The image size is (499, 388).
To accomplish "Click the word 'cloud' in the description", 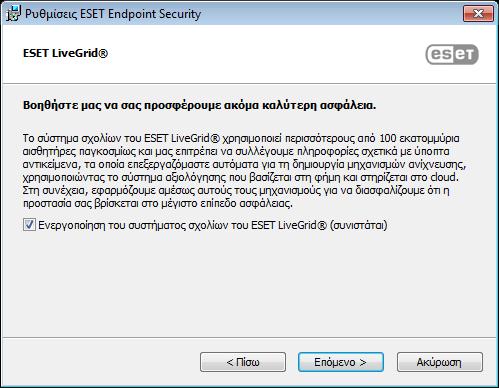I will pos(443,177).
